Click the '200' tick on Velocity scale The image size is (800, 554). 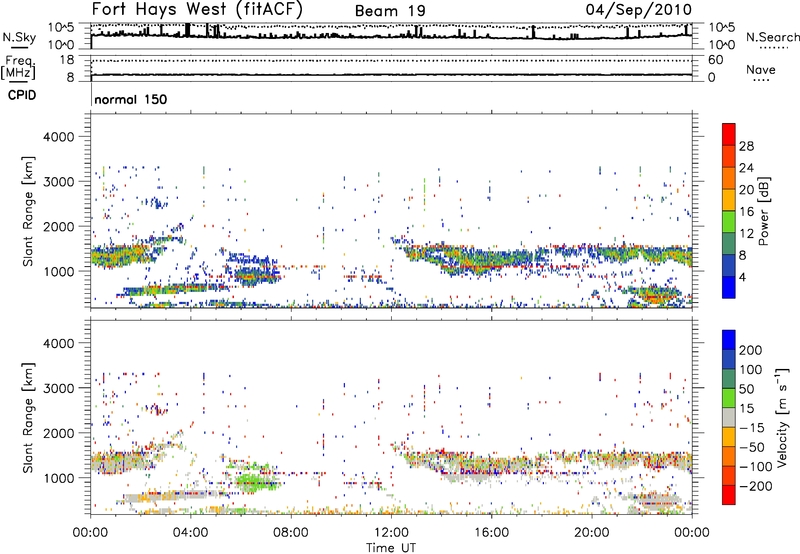[751, 350]
